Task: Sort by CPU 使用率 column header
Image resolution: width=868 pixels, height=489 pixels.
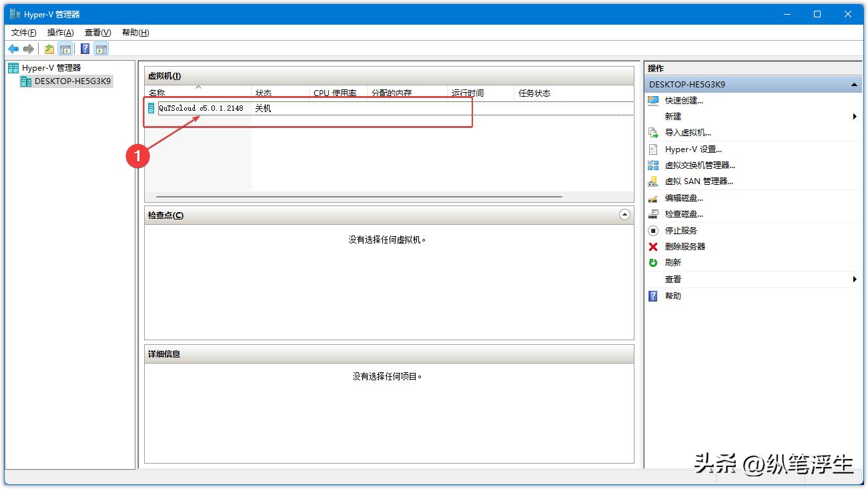Action: click(x=338, y=93)
